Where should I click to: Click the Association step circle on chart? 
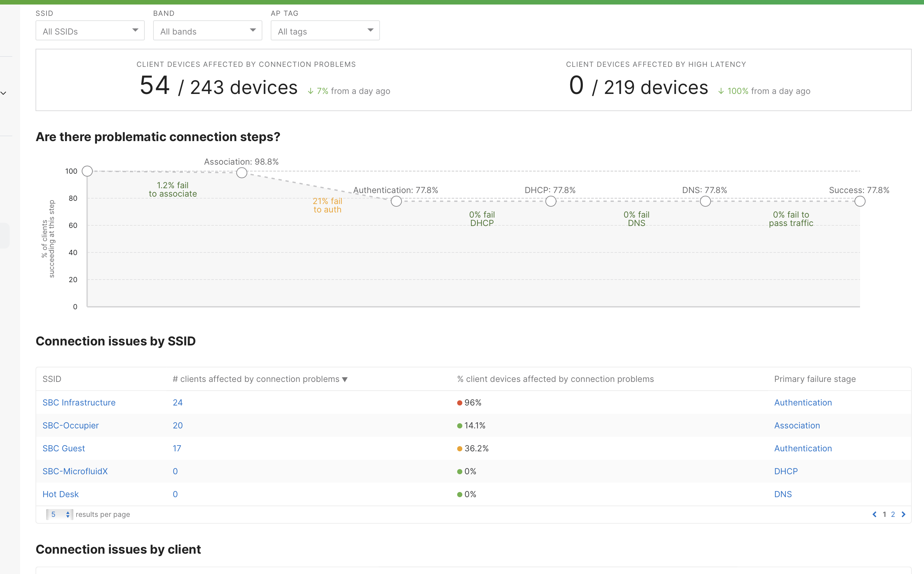[242, 173]
